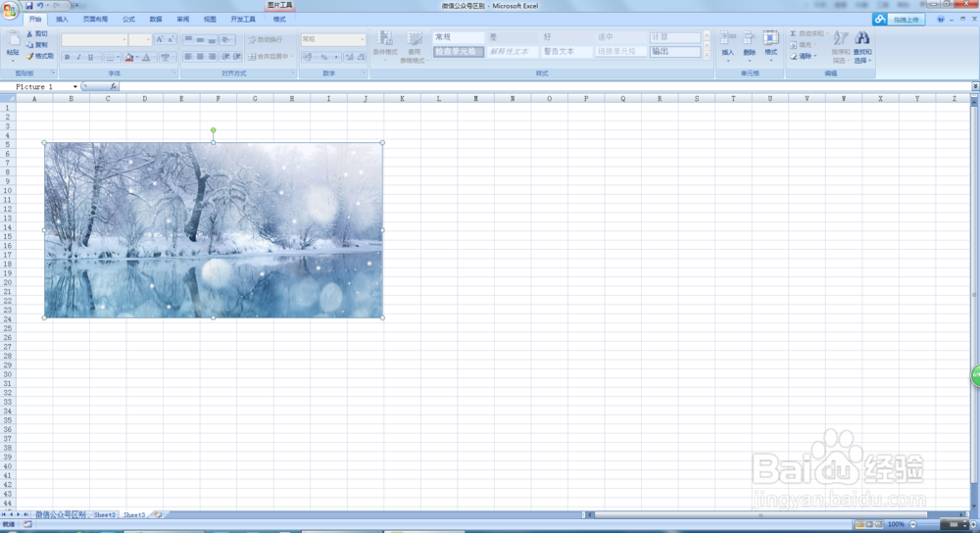Select the 输出 cell style

pyautogui.click(x=674, y=51)
